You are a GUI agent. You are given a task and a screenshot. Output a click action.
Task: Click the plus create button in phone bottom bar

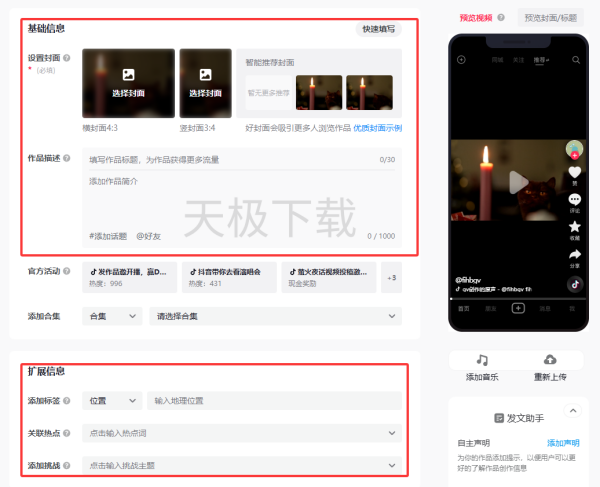[518, 308]
